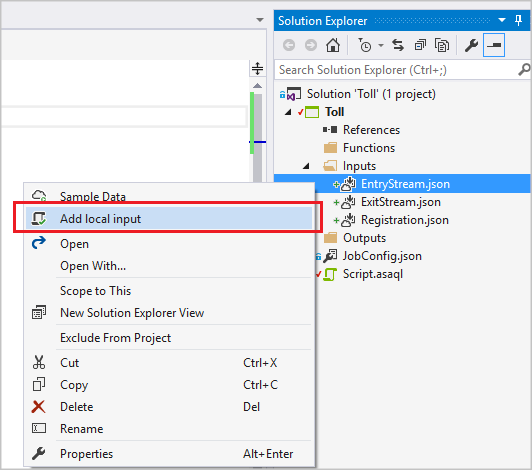Choose Sample Data from context menu

pyautogui.click(x=169, y=196)
